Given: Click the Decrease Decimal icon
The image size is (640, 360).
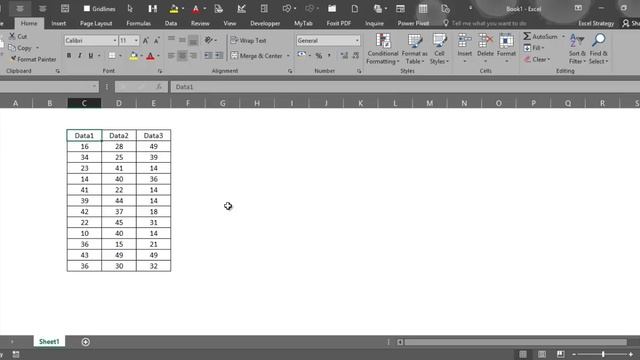Looking at the screenshot, I should click(356, 56).
